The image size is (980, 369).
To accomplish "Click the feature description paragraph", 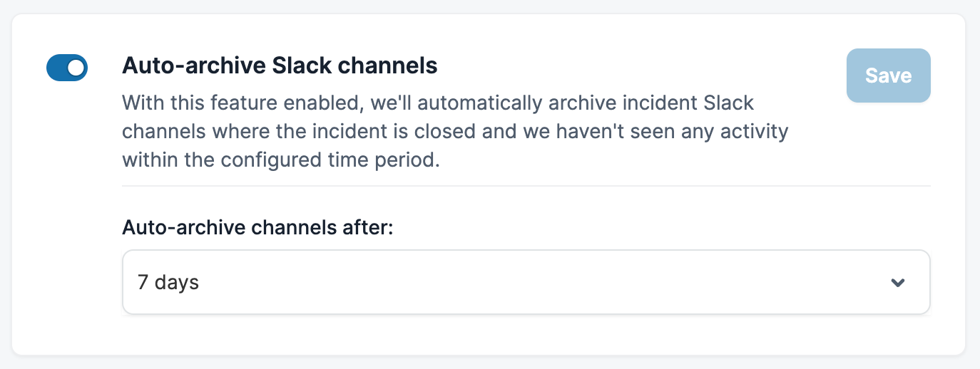I will 455,131.
